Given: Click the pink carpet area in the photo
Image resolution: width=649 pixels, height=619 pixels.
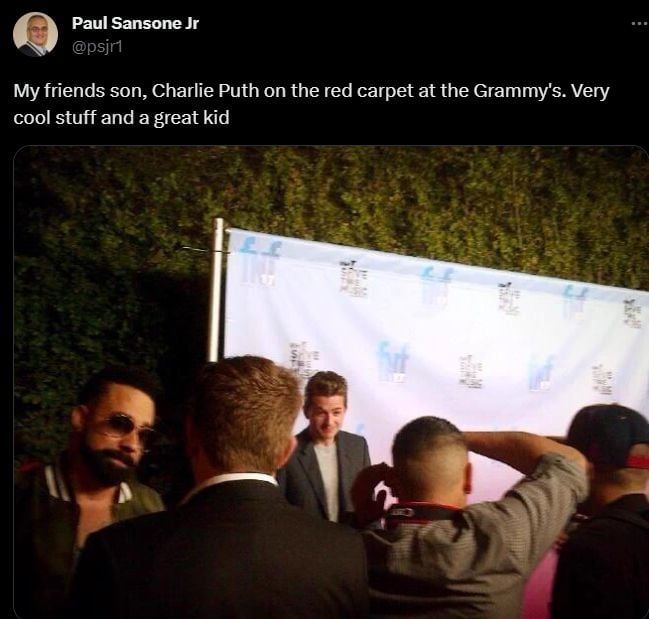Looking at the screenshot, I should [x=538, y=579].
